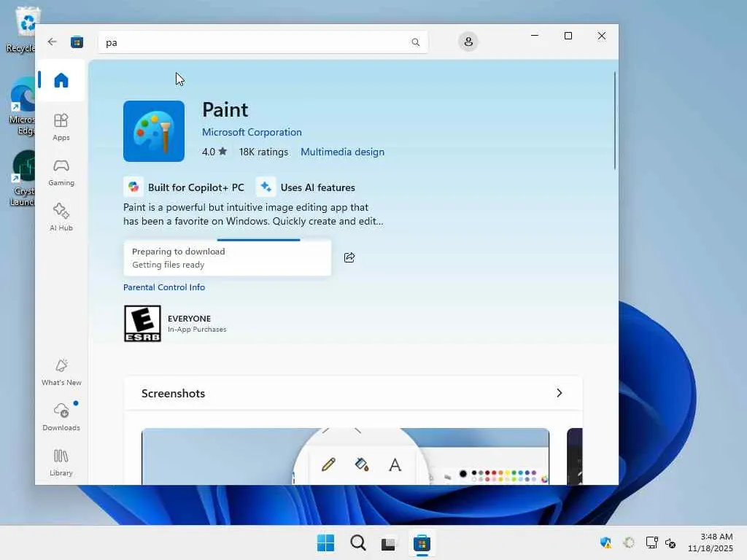Click the network status tray icon

click(x=651, y=542)
